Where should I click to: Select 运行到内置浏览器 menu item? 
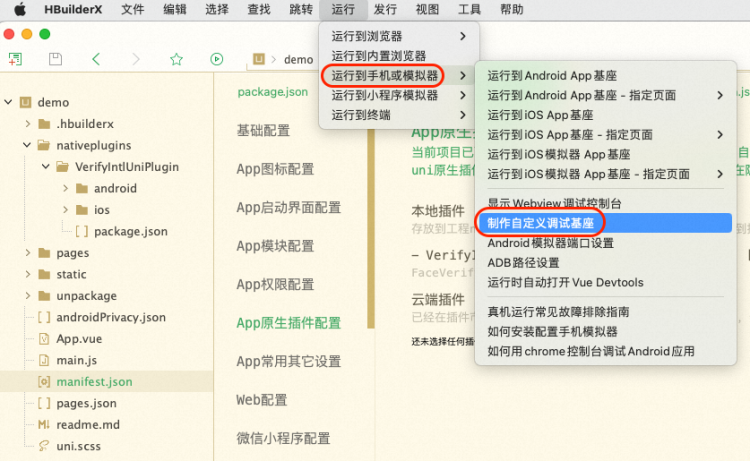click(x=399, y=56)
